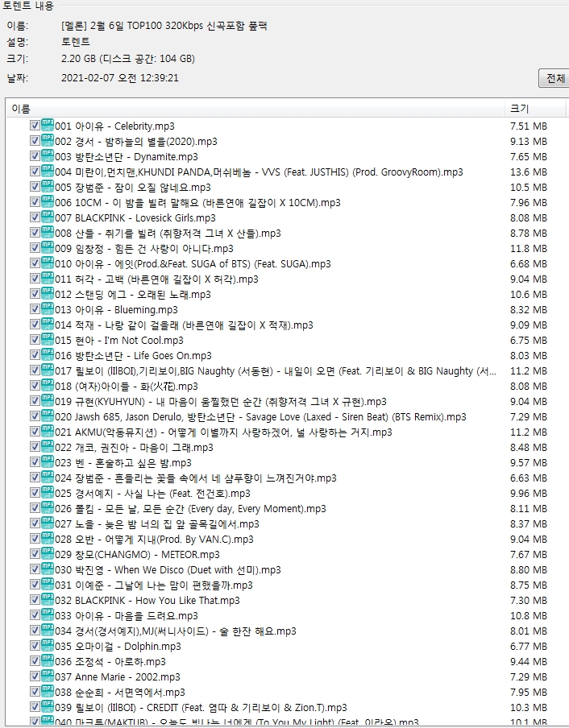569x728 pixels.
Task: Click the MP3 icon of 023 벤 - 혼술하고 싶은 밤
Action: [48, 462]
